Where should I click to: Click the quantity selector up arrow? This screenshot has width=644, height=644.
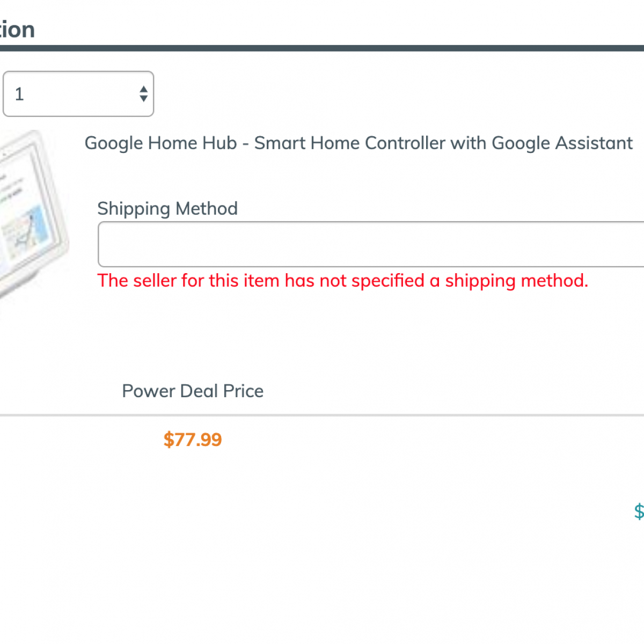pos(143,89)
